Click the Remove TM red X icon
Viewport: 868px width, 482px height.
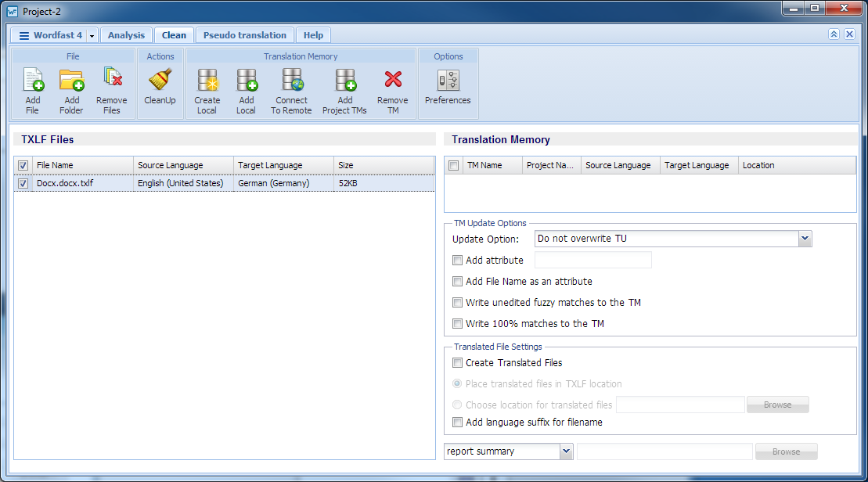[x=393, y=79]
